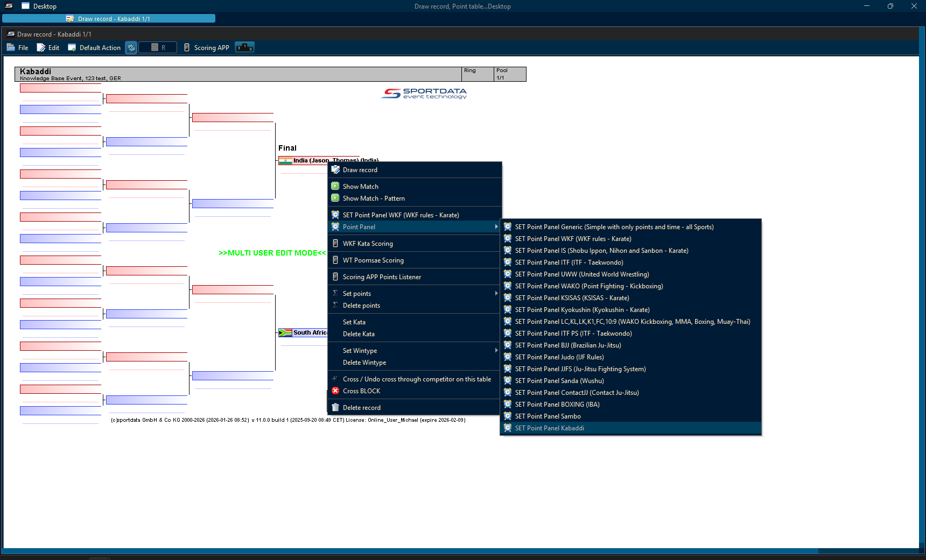
Task: Click Cross BLOCK red icon entry
Action: click(361, 391)
